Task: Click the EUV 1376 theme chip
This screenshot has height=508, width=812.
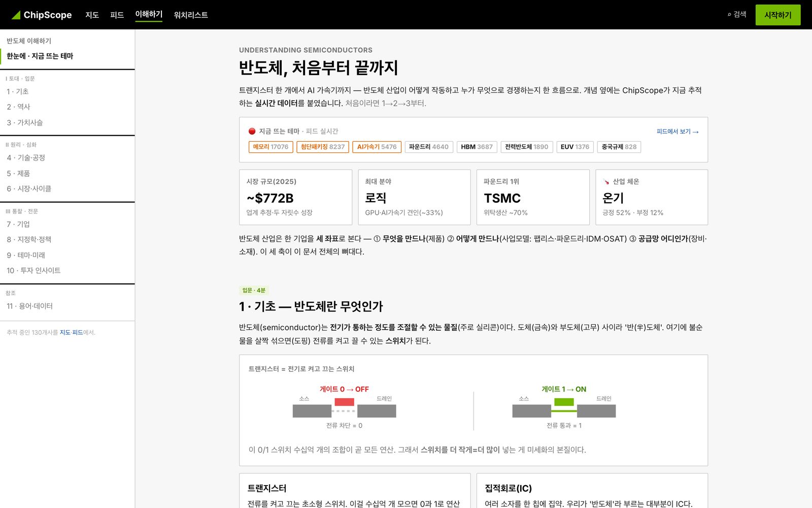Action: click(575, 147)
